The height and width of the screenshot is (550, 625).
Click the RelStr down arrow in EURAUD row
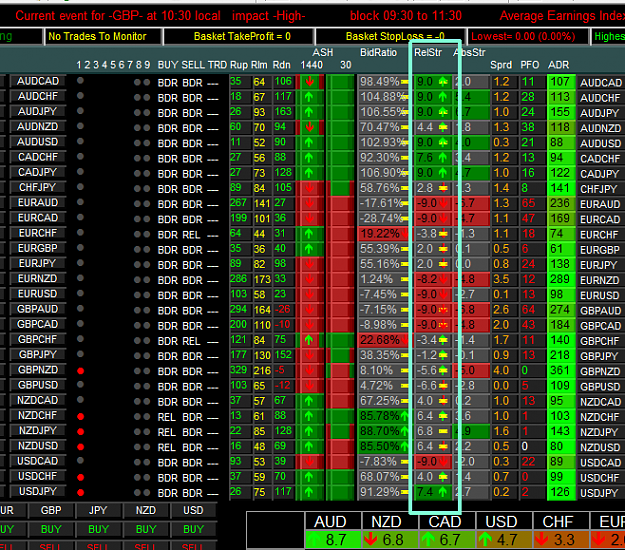443,203
